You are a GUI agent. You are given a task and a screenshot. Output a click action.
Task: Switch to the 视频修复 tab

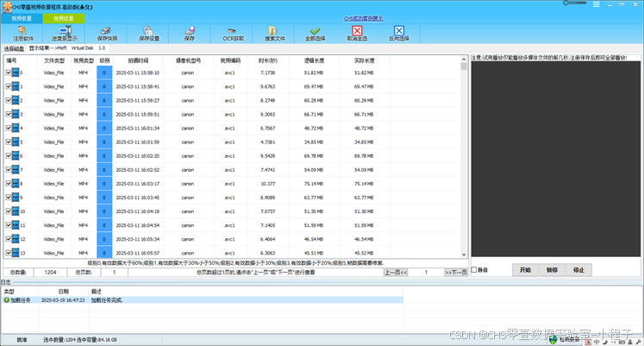(x=64, y=18)
